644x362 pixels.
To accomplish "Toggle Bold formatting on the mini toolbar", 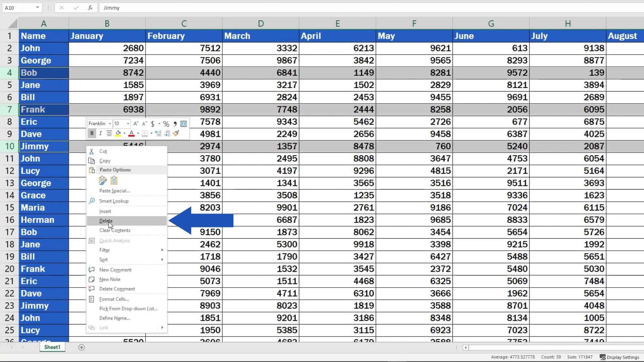I will pos(93,133).
